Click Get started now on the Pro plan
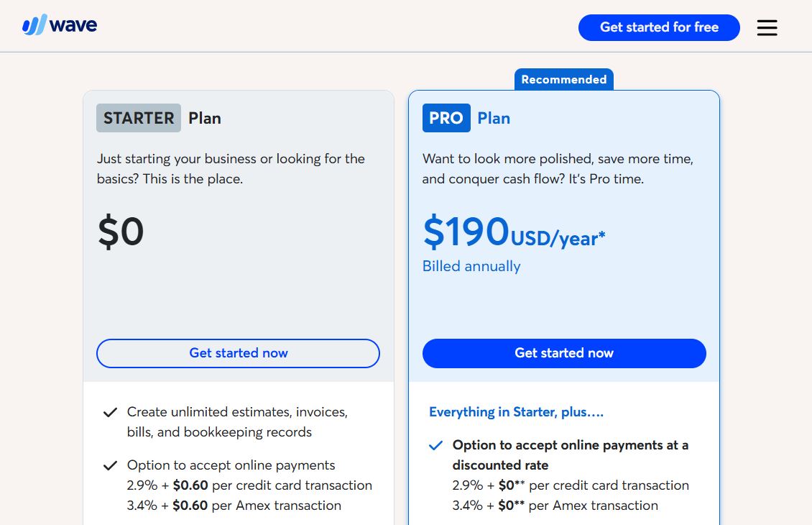 pos(563,353)
